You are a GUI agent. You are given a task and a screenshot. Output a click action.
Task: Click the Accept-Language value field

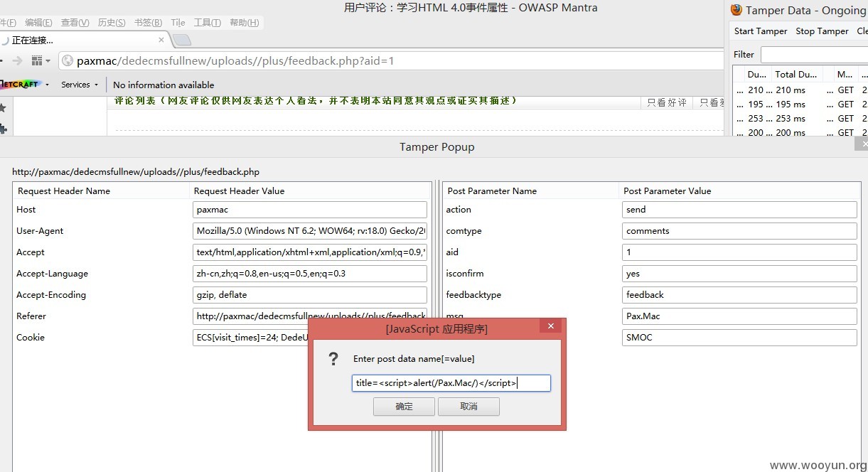point(310,274)
